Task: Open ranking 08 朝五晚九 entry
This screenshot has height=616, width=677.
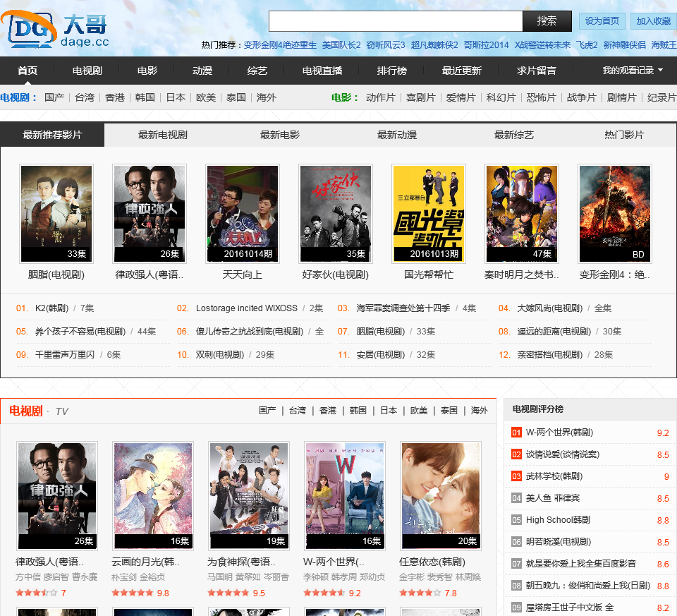Action: (587, 586)
